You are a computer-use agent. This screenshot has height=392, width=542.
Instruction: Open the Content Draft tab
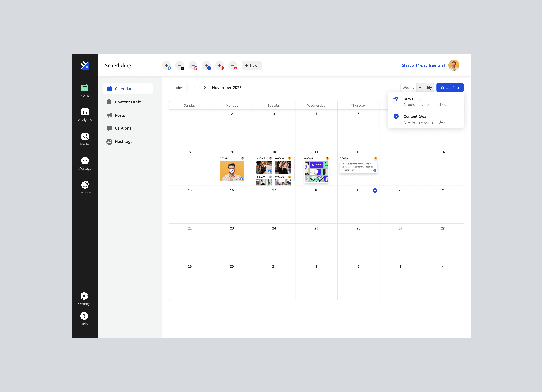[x=128, y=102]
